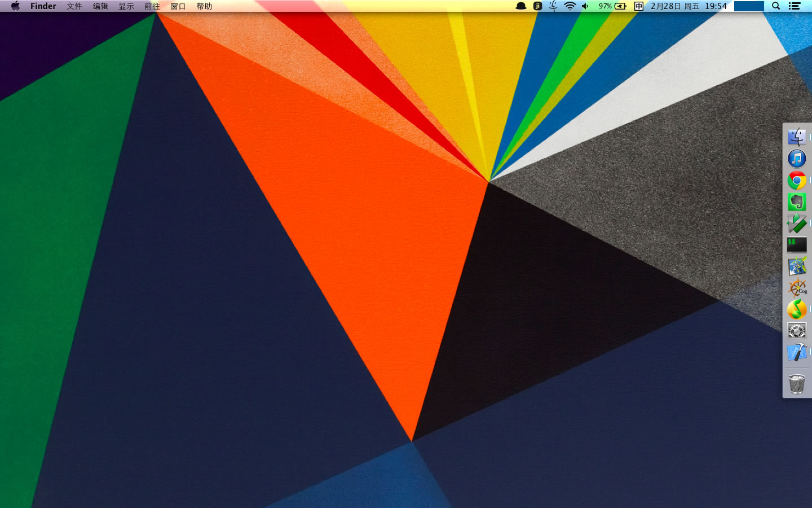
Task: Open the Apple menu
Action: click(15, 6)
